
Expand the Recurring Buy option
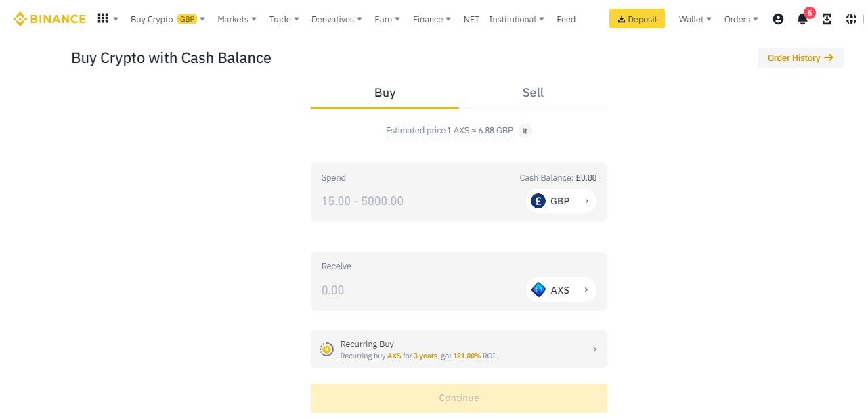tap(594, 349)
